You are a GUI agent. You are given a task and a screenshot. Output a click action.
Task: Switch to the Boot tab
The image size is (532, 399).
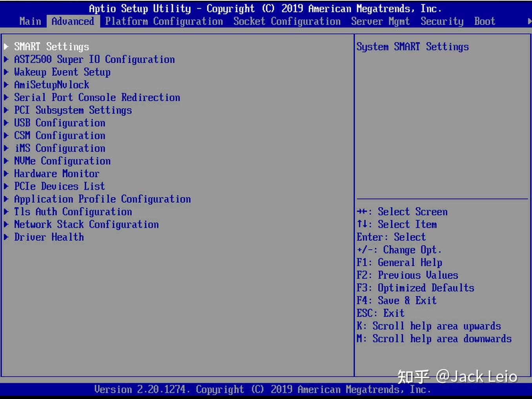(x=485, y=21)
